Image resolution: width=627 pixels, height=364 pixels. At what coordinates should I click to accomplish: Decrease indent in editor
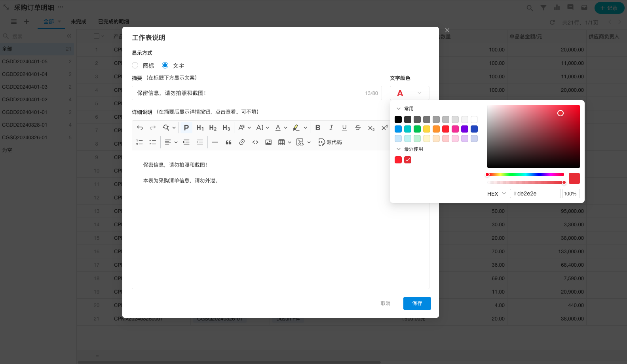pos(200,142)
